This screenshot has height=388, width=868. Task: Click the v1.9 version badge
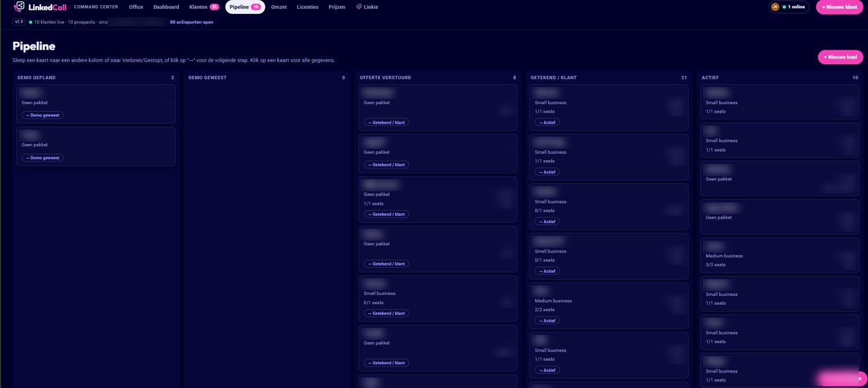pyautogui.click(x=19, y=22)
